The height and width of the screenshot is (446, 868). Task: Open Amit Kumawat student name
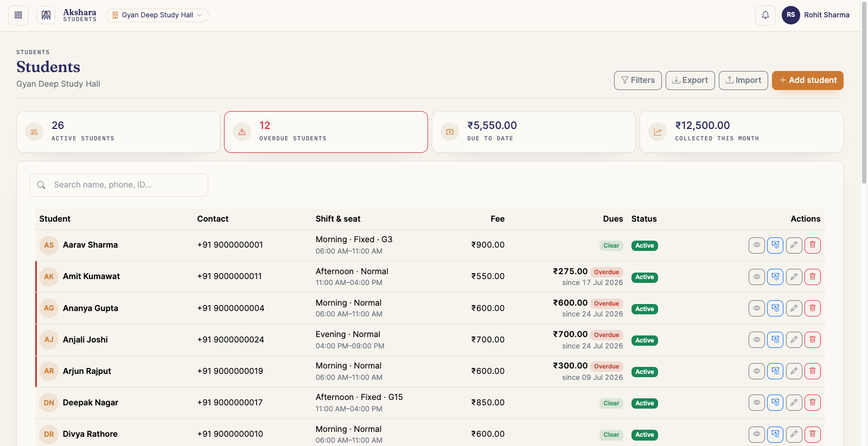coord(91,276)
